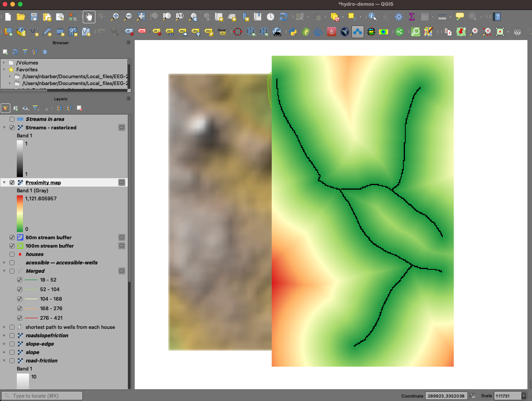
Task: Show the Streams in area layer
Action: [x=12, y=119]
